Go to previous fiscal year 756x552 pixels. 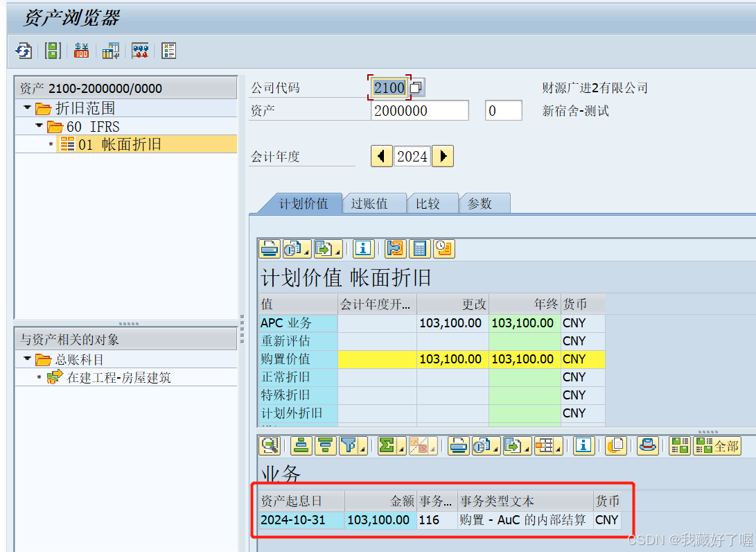[381, 156]
